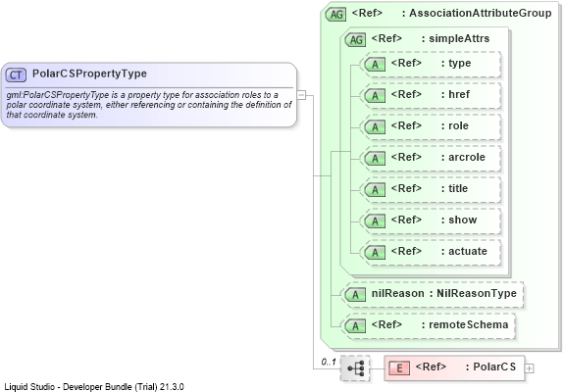Select the type attribute label
Viewport: 564px width, 392px height.
[460, 64]
